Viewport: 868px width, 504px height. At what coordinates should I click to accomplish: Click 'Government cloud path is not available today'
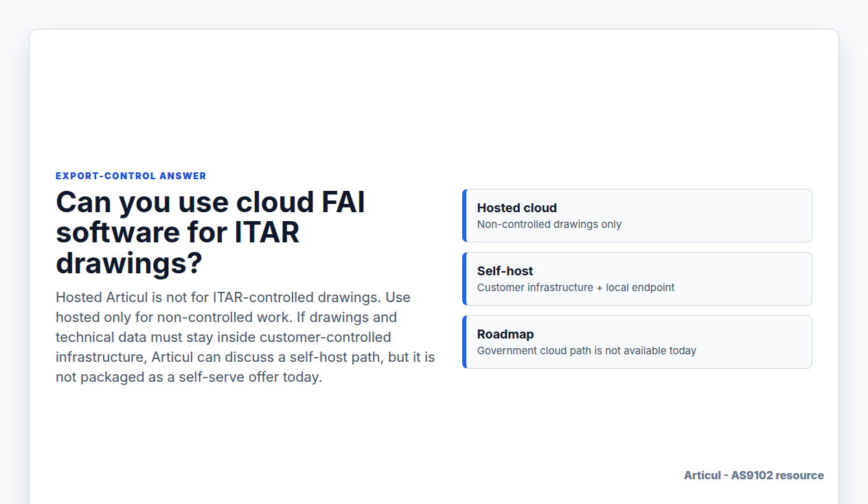tap(586, 351)
